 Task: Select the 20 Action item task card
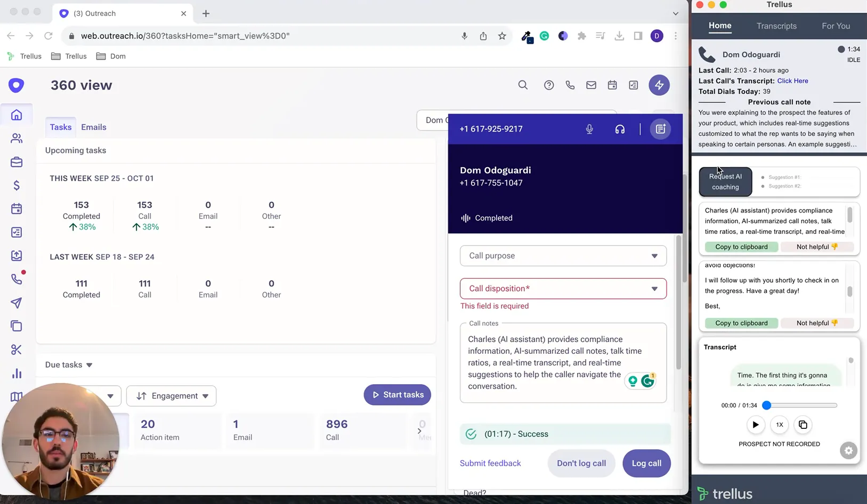pyautogui.click(x=177, y=430)
